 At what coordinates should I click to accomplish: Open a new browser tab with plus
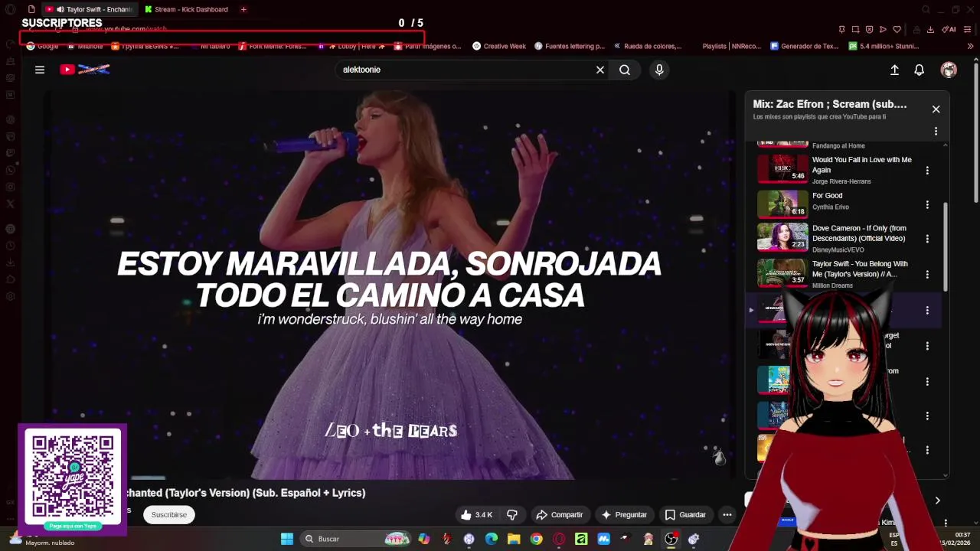pyautogui.click(x=243, y=9)
